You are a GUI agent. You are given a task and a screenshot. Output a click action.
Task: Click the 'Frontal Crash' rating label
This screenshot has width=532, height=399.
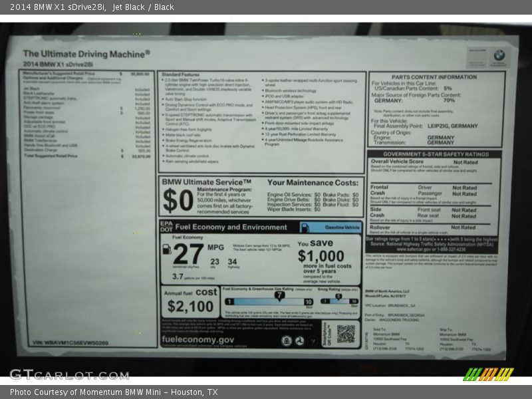(x=379, y=190)
